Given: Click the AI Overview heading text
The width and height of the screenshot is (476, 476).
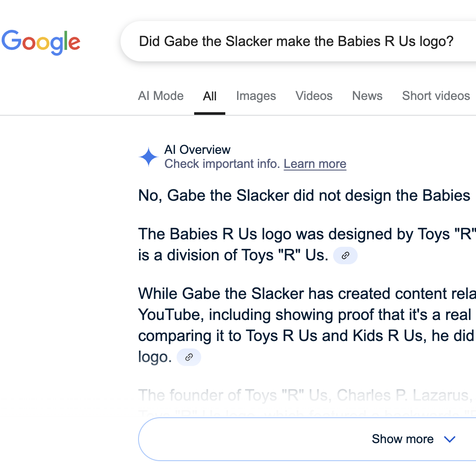Looking at the screenshot, I should pyautogui.click(x=197, y=149).
